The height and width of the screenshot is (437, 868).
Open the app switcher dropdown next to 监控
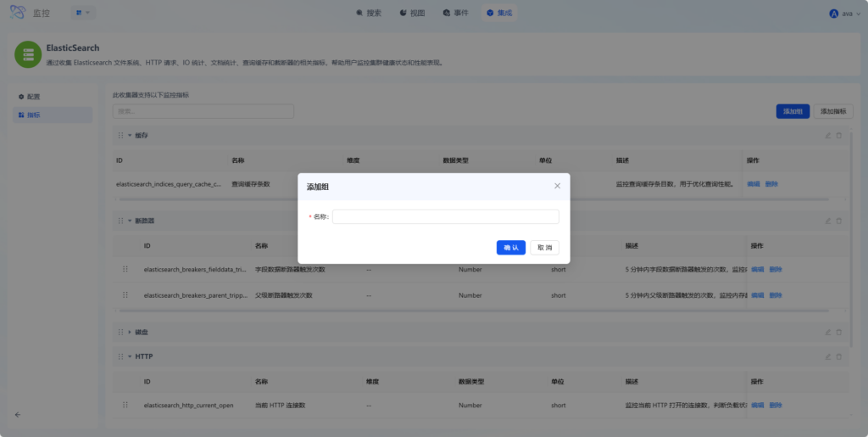(83, 13)
